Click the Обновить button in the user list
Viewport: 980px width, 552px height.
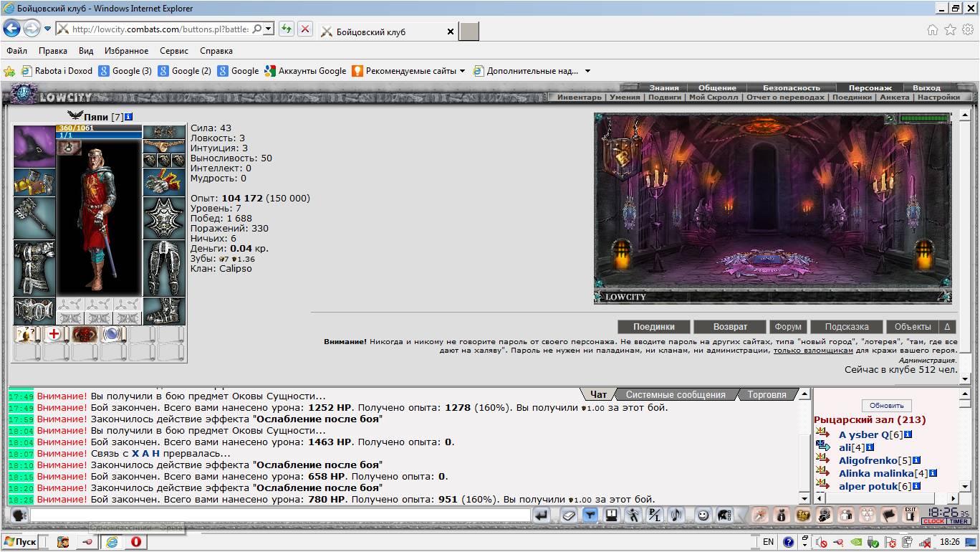click(886, 405)
